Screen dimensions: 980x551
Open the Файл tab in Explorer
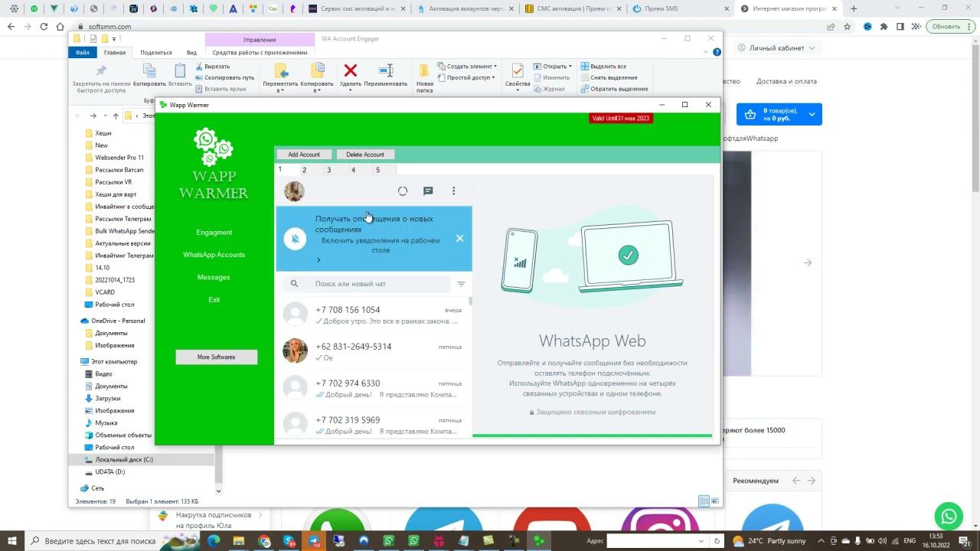pyautogui.click(x=83, y=53)
